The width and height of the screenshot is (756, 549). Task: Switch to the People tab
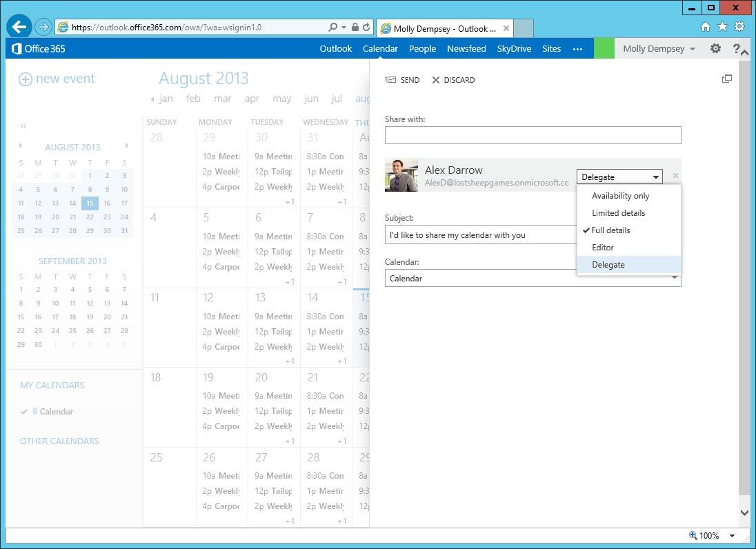click(422, 48)
